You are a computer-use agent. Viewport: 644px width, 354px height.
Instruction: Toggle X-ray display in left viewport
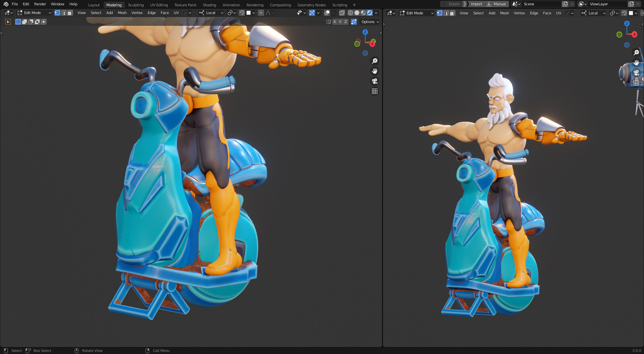click(342, 13)
